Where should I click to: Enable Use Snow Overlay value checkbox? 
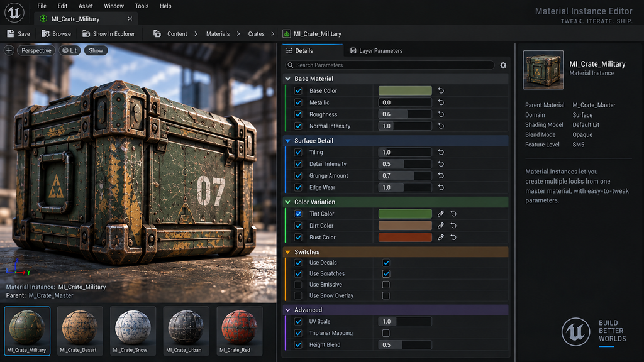pos(386,295)
